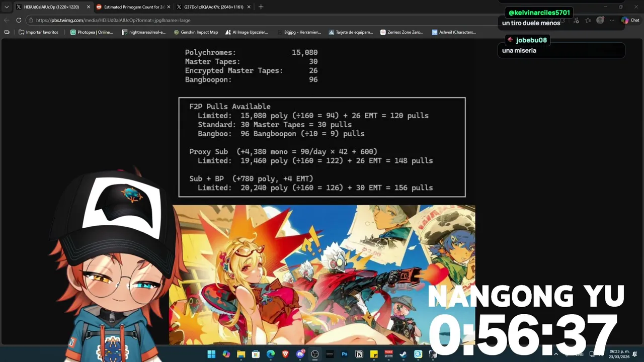644x362 pixels.
Task: Switch to OBS Studio in taskbar
Action: (x=315, y=354)
